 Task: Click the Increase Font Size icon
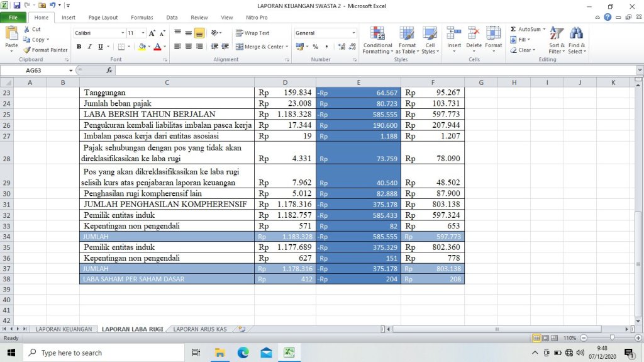152,33
